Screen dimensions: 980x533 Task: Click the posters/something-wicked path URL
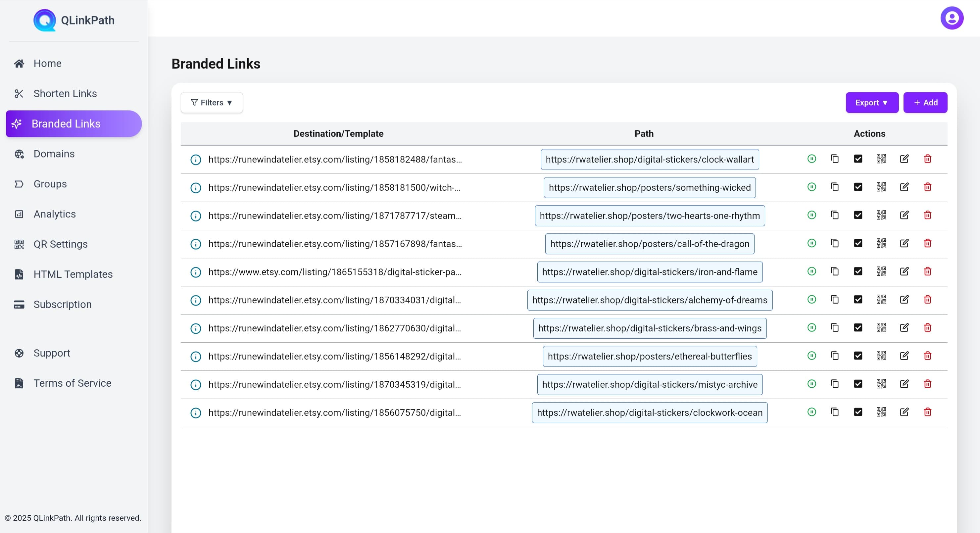click(650, 188)
